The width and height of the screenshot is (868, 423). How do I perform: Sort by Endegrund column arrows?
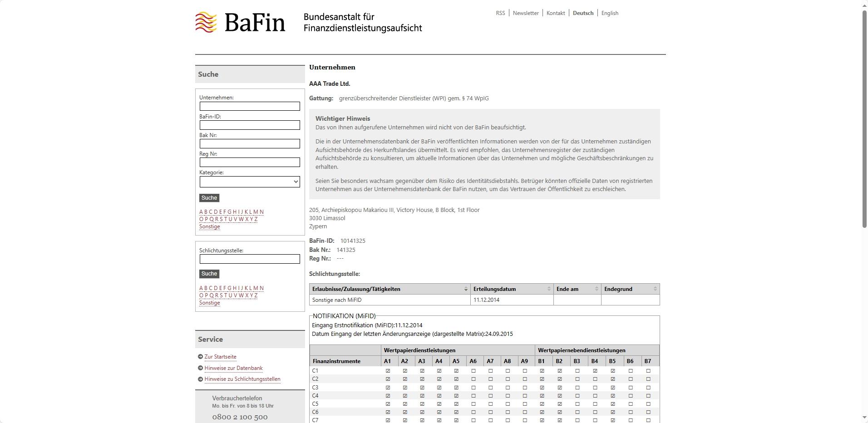coord(655,289)
